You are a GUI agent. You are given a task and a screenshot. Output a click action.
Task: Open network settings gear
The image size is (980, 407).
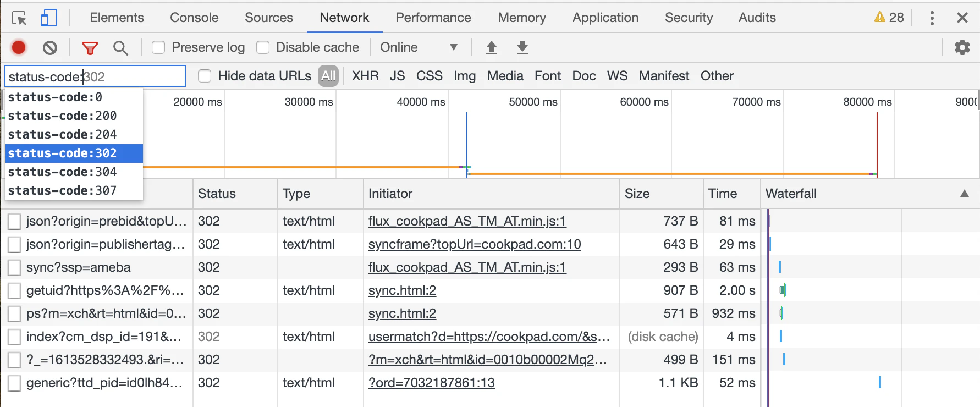962,47
